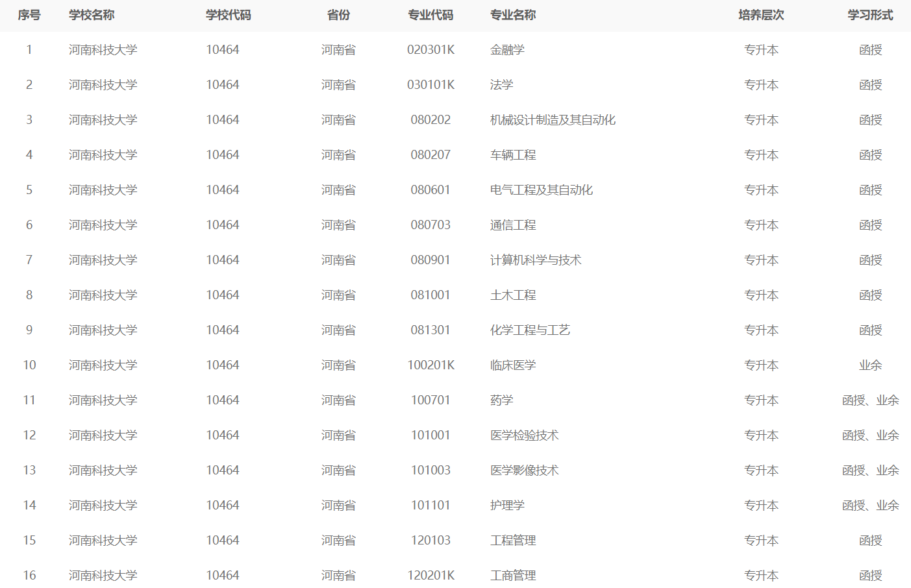Screen dimensions: 911x588
Task: Select the 机械设计制造及其自动化 cell
Action: [553, 120]
